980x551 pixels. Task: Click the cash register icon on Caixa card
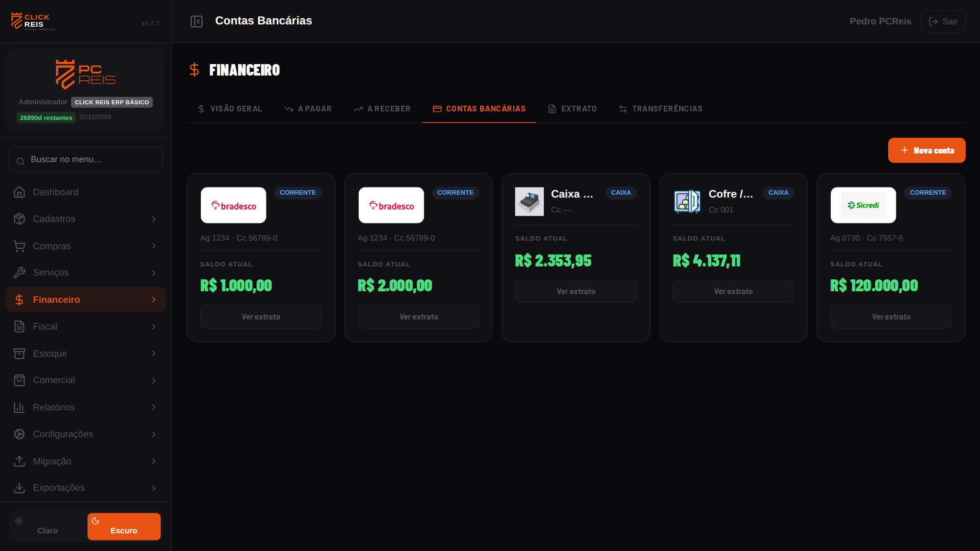(529, 201)
